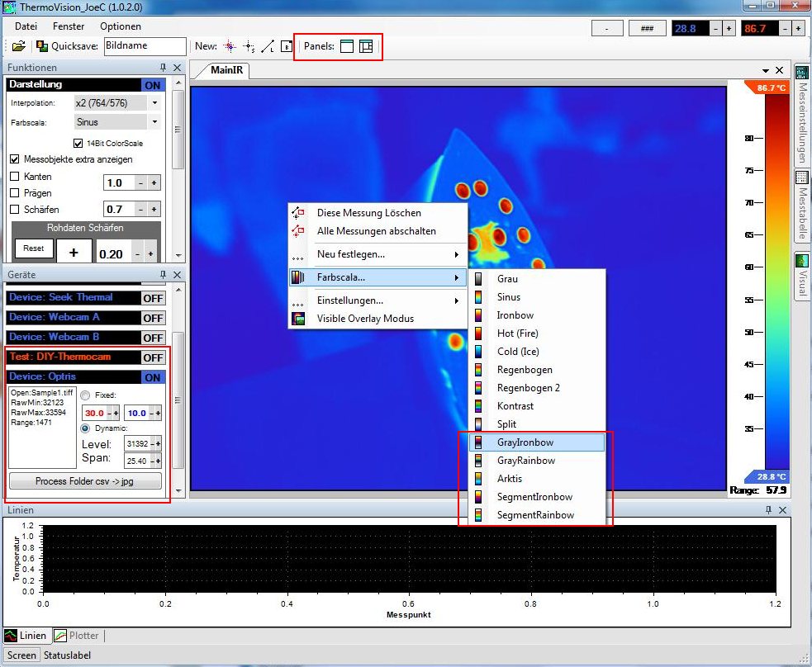The height and width of the screenshot is (667, 812).
Task: Select GrayIronbow from the color scale menu
Action: 525,442
